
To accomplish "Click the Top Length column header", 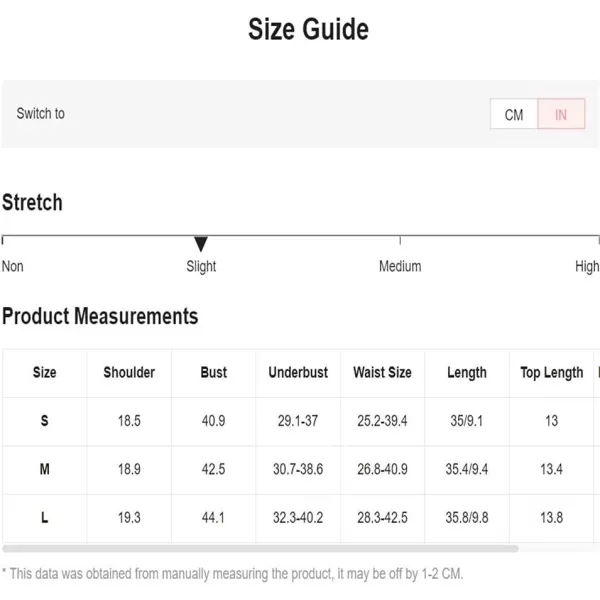I will (x=551, y=372).
